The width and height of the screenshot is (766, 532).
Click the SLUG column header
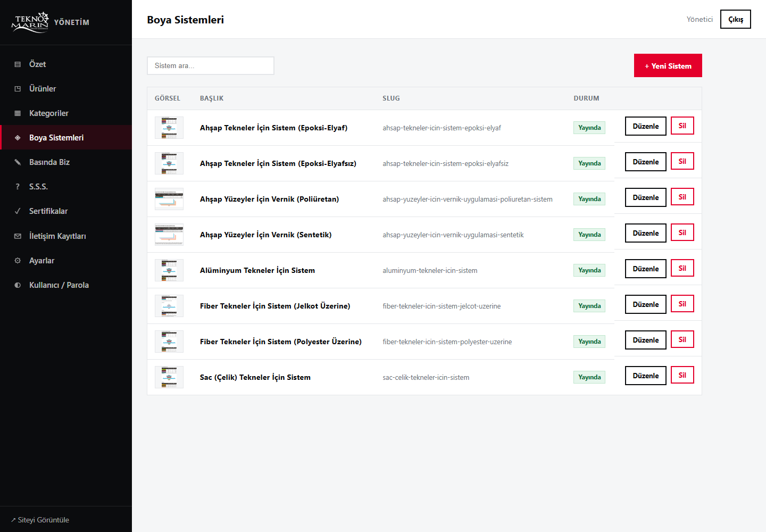click(391, 98)
